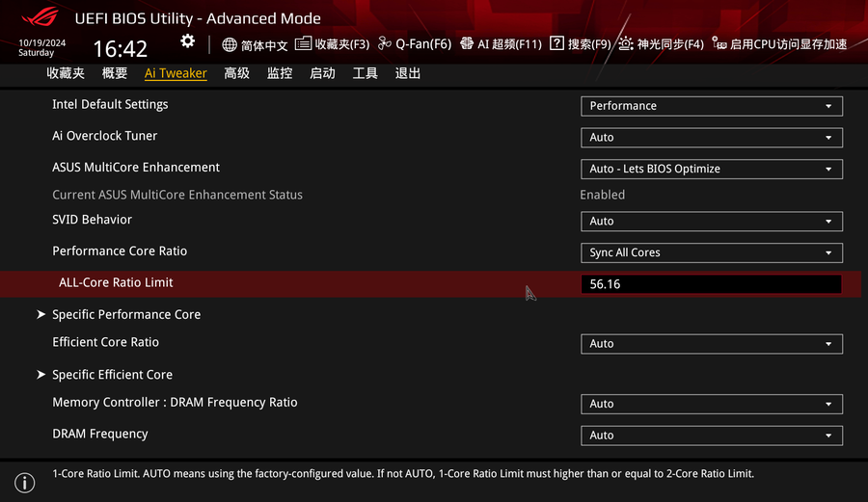Screen dimensions: 868x502
Task: Click the DRAM Frequency label
Action: click(100, 434)
